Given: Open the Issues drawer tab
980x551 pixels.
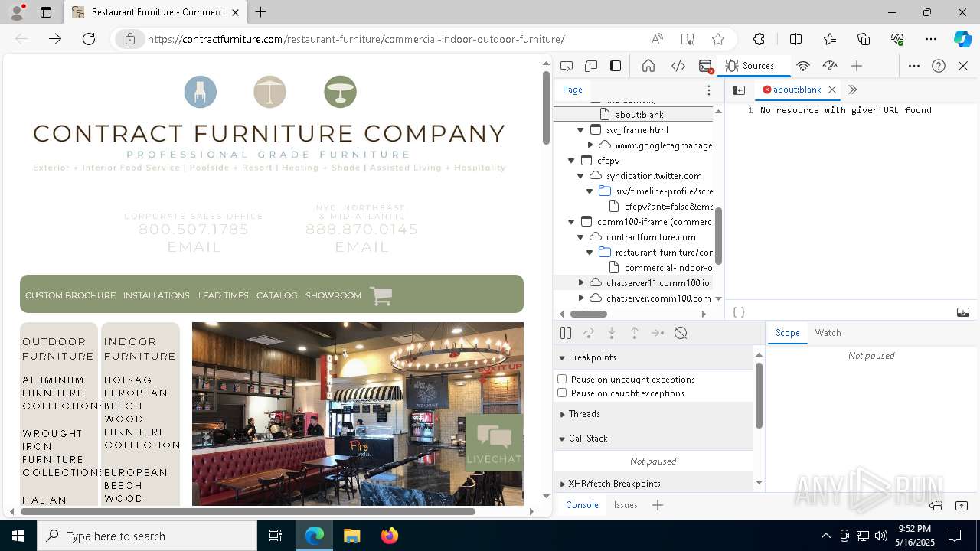Looking at the screenshot, I should tap(626, 505).
